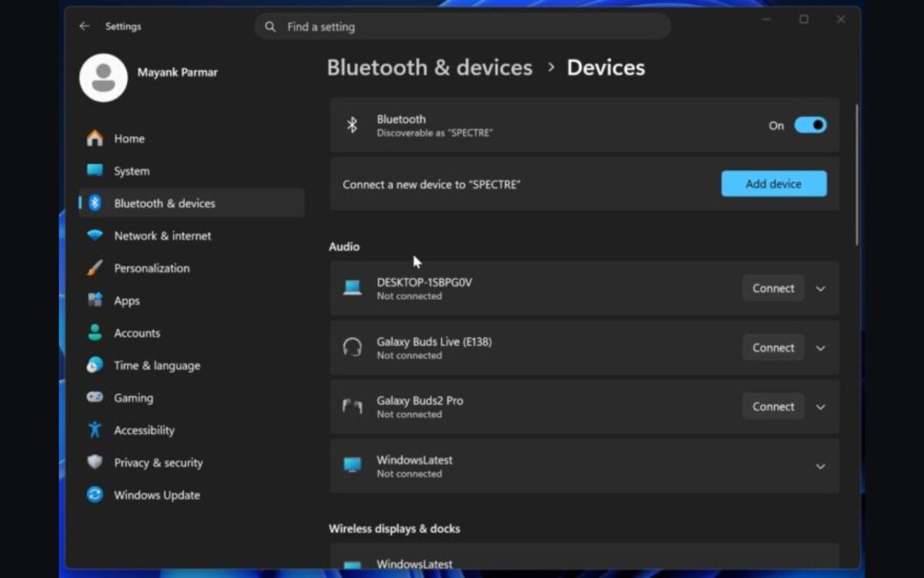The height and width of the screenshot is (578, 924).
Task: Click the Wireless displays & docks heading
Action: 394,529
